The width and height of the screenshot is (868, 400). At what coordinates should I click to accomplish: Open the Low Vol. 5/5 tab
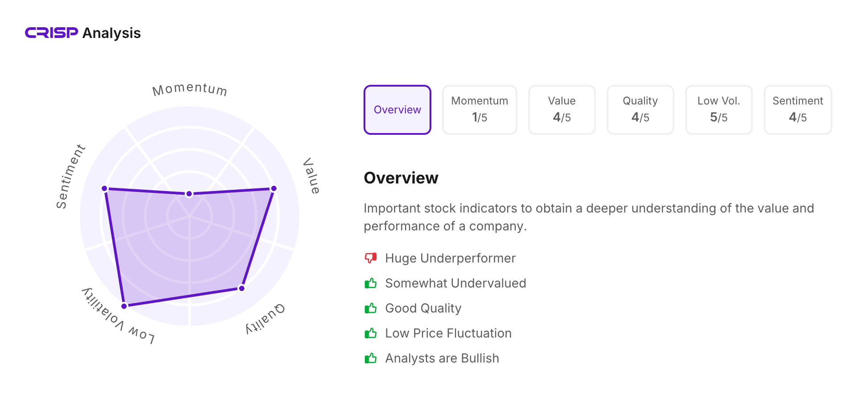click(719, 110)
